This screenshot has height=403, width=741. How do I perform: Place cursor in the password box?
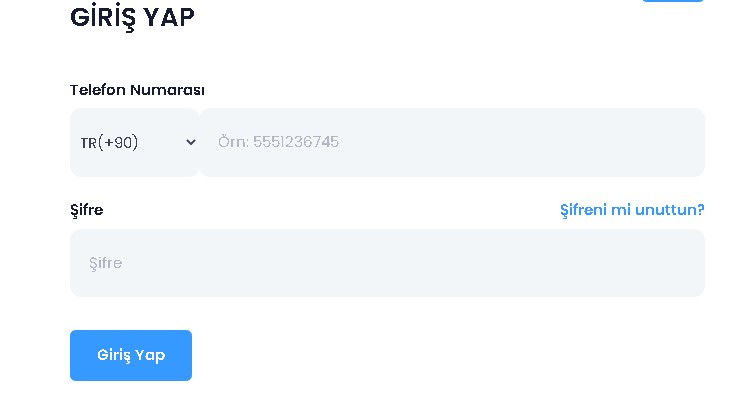tap(387, 263)
